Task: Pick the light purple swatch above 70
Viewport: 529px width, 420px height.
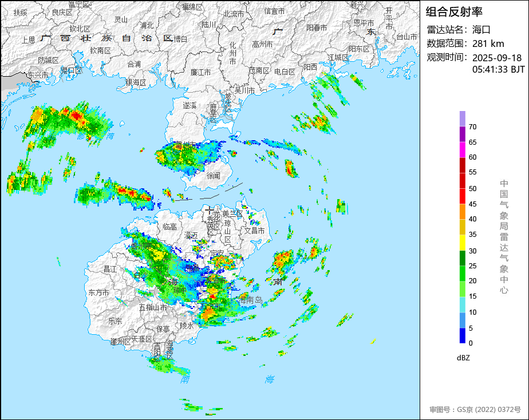Action: [x=463, y=118]
